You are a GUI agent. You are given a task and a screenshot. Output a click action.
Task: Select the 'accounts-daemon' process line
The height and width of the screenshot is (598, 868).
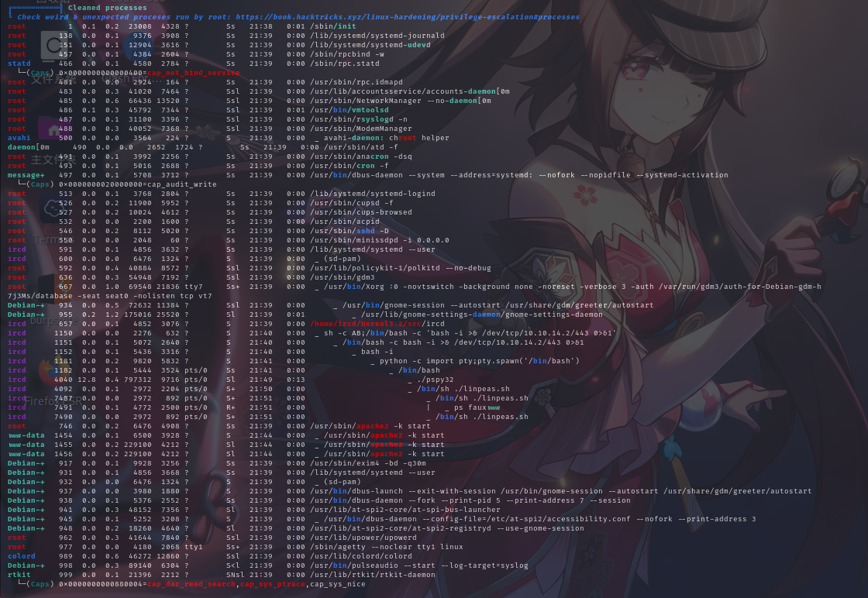[410, 92]
